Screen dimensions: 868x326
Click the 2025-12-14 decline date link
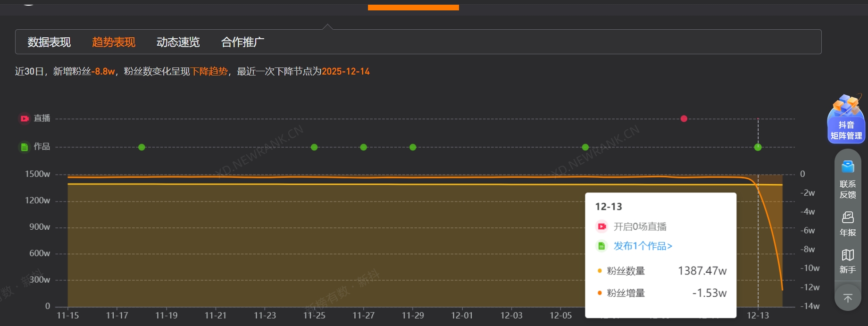(x=345, y=72)
